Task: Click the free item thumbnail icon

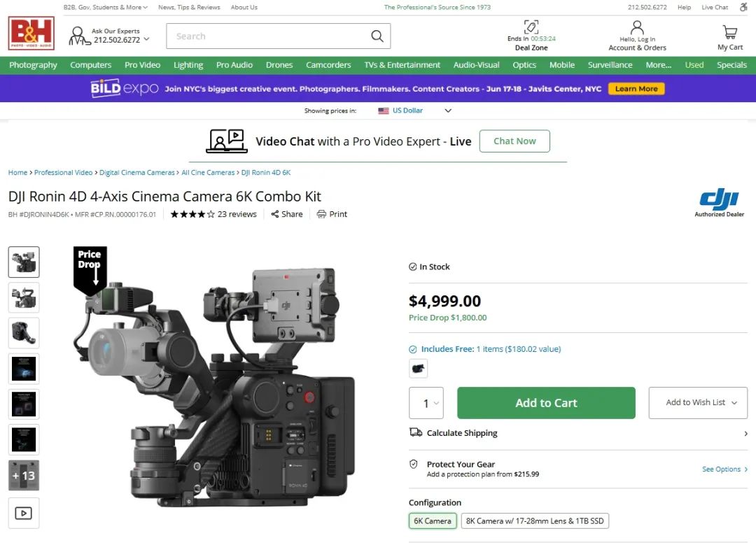Action: point(418,369)
